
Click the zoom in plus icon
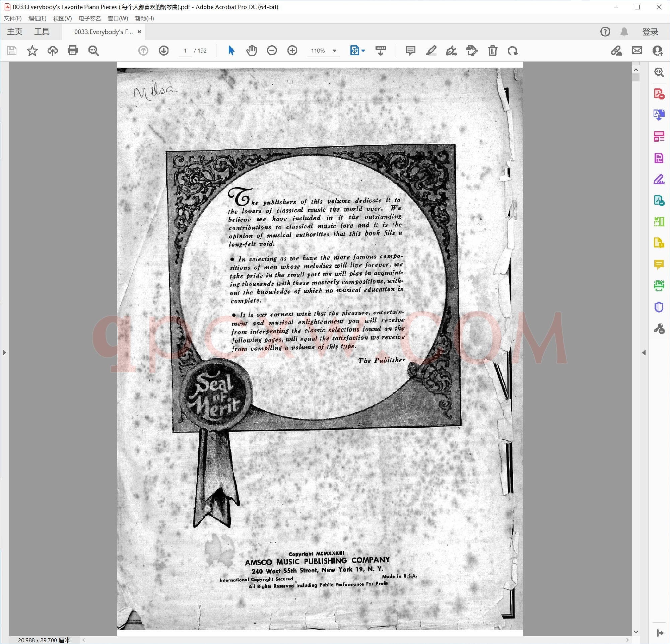coord(292,51)
